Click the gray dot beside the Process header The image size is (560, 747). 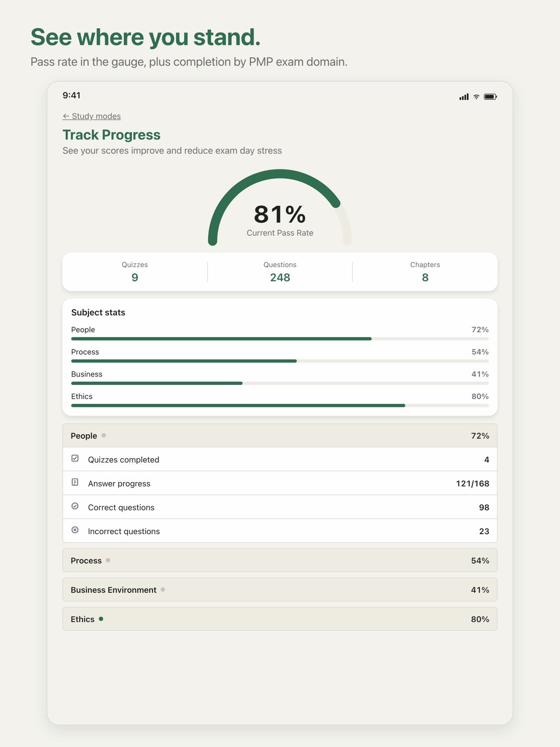[x=108, y=560]
